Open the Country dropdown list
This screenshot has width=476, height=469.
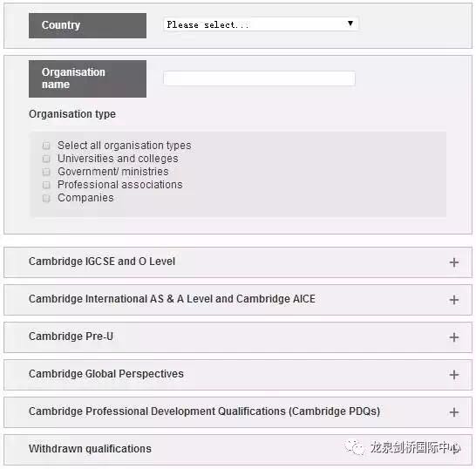point(261,24)
